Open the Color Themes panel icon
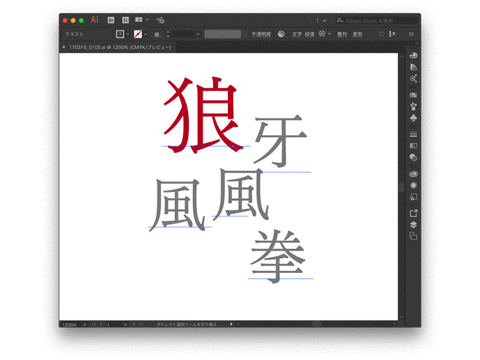The image size is (480, 360). click(413, 79)
